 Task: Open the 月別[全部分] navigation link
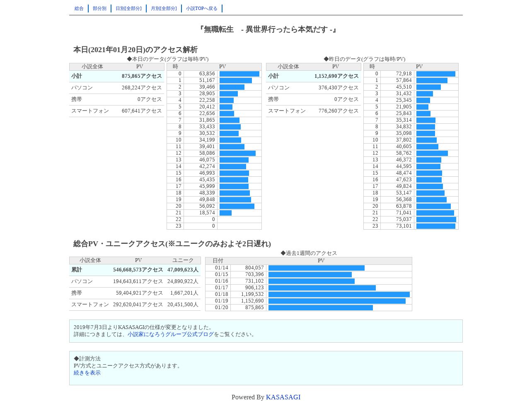click(x=164, y=8)
